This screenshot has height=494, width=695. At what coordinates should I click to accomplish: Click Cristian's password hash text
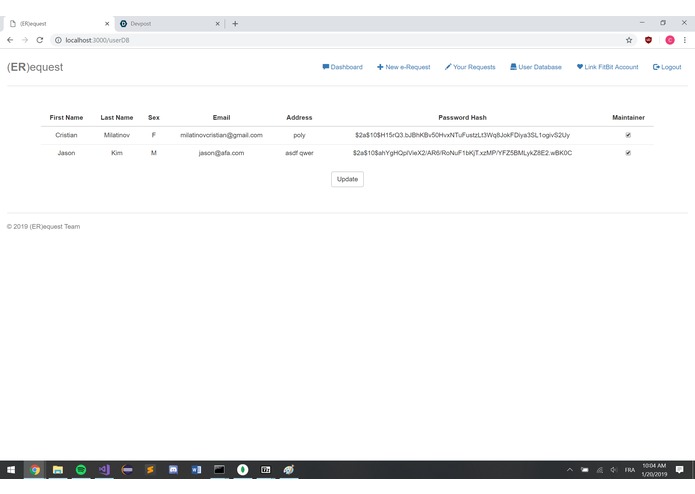pos(462,135)
